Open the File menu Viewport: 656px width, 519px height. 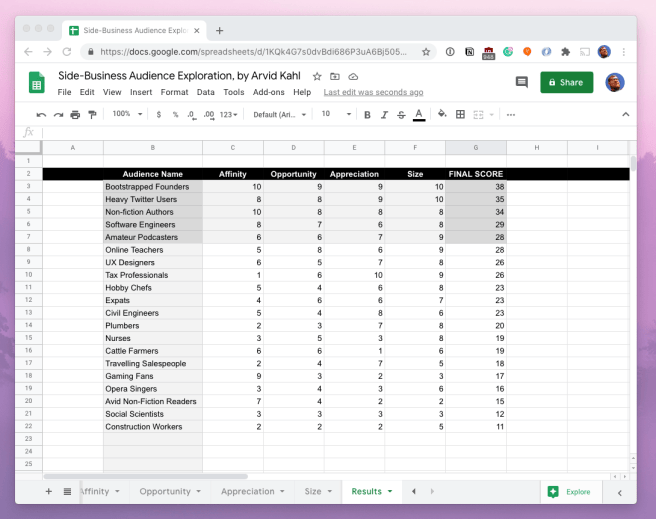pyautogui.click(x=64, y=92)
